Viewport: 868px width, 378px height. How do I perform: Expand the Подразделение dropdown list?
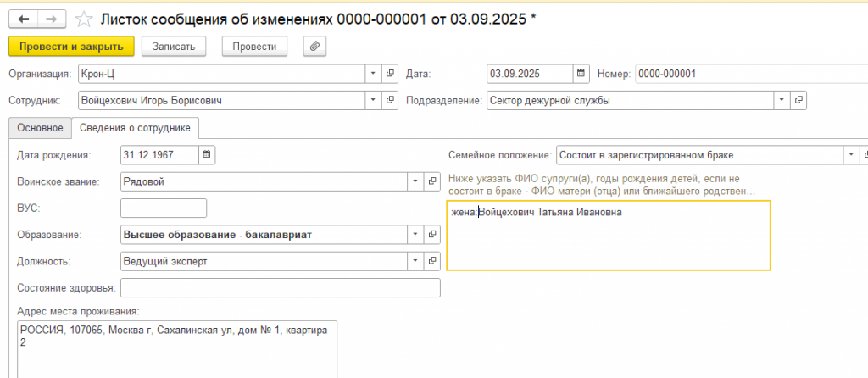(x=782, y=100)
